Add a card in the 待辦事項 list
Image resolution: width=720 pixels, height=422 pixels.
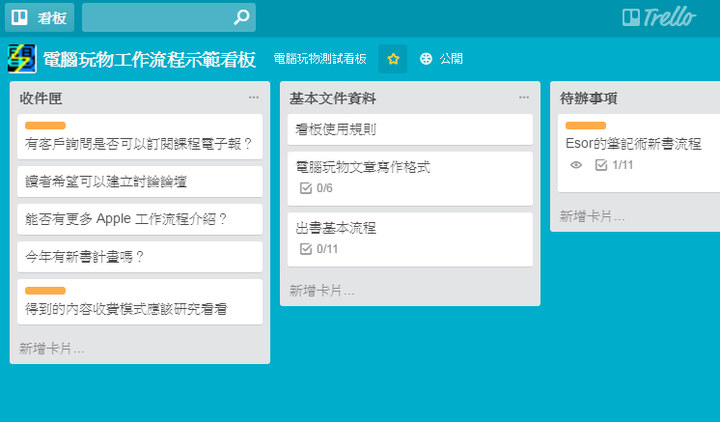click(x=592, y=216)
